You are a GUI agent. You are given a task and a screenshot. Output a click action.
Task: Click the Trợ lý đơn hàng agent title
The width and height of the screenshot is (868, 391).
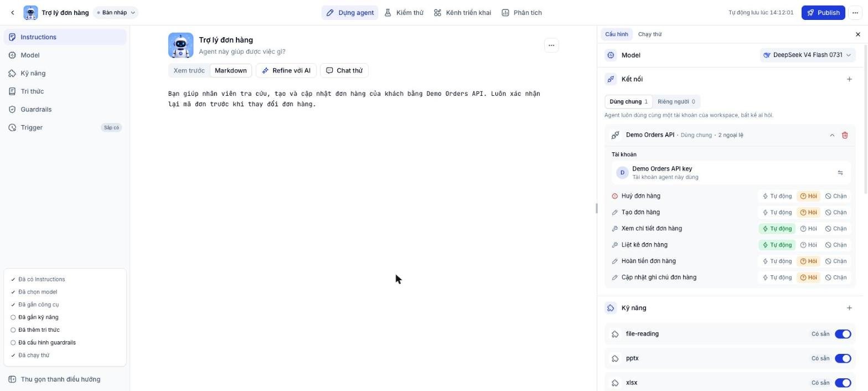coord(226,40)
